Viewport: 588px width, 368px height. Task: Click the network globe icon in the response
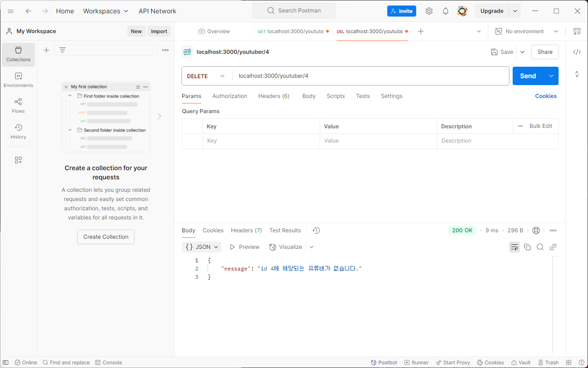536,230
